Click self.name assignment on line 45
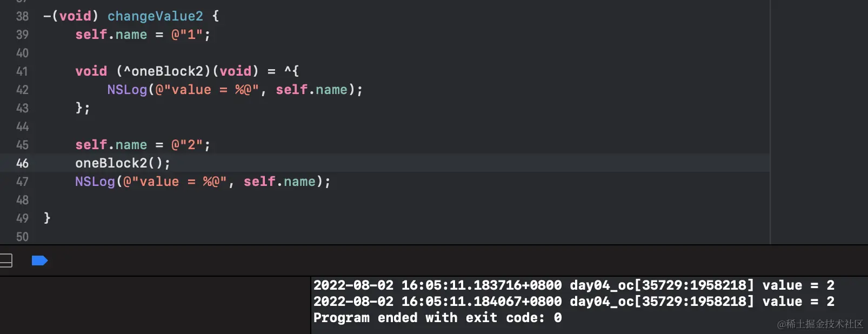Image resolution: width=868 pixels, height=334 pixels. point(111,145)
